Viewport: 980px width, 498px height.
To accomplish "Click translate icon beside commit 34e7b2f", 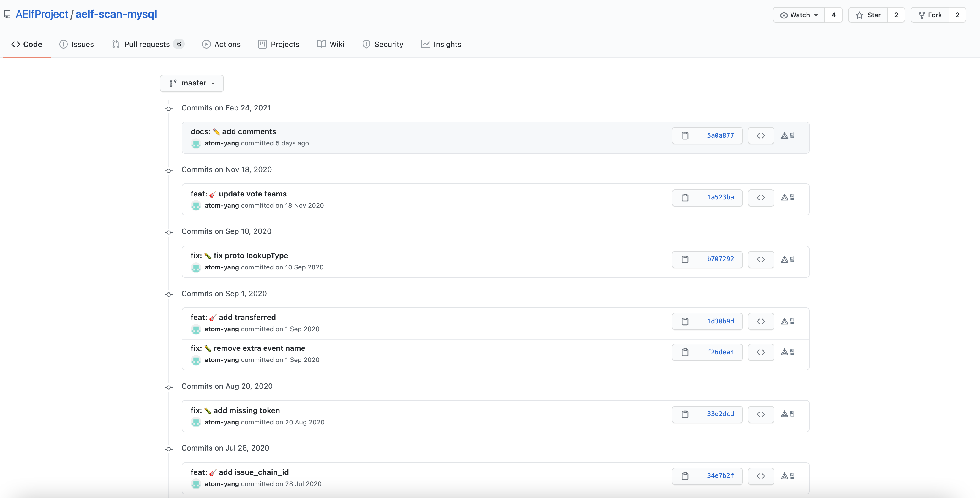I will [x=788, y=476].
